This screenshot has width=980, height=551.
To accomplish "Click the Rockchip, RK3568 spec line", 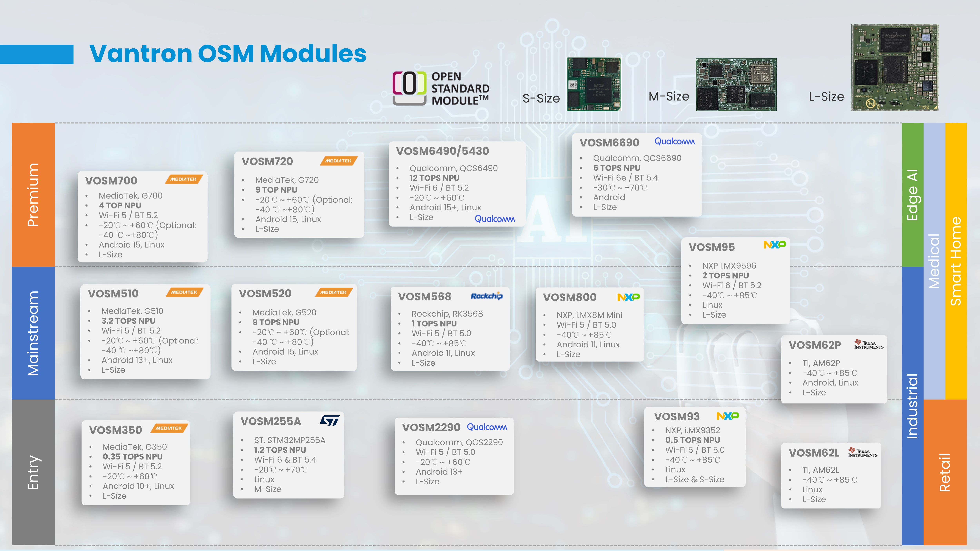I will point(447,314).
